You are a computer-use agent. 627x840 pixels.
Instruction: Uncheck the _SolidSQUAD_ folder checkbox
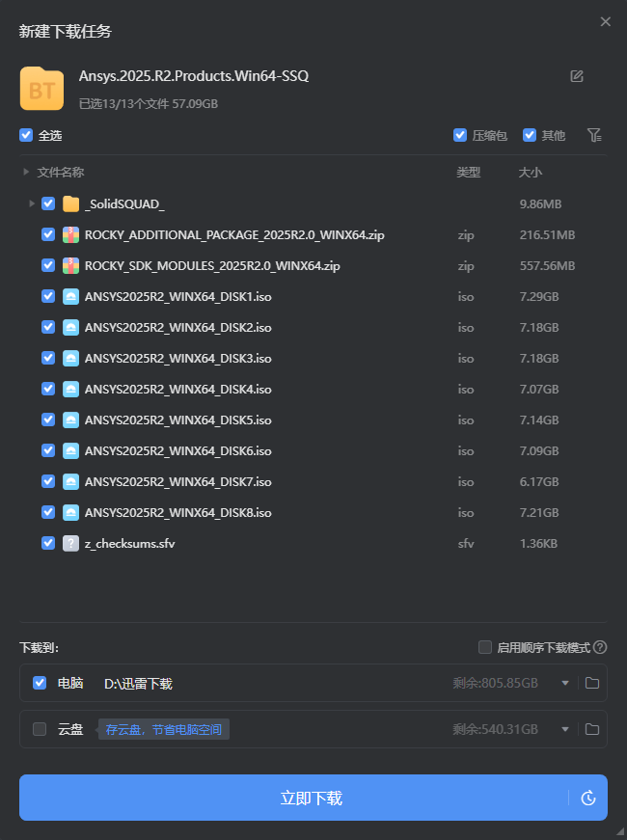click(48, 203)
